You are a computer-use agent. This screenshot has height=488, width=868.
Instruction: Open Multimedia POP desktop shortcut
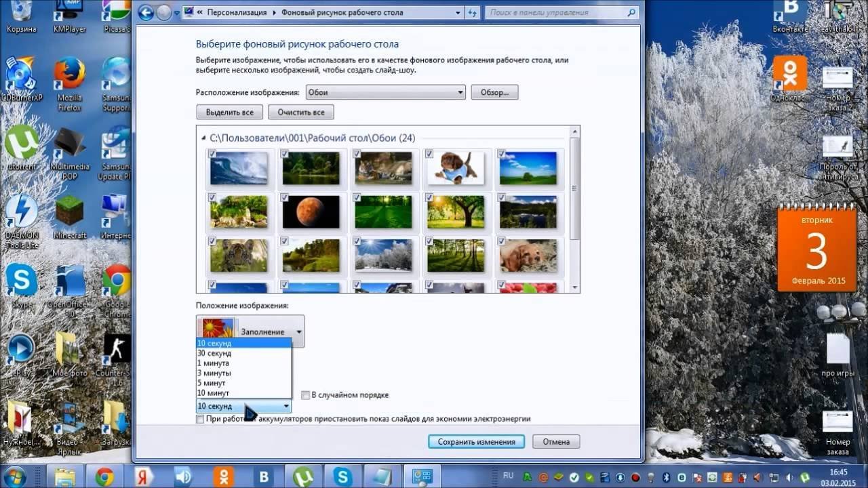(69, 152)
